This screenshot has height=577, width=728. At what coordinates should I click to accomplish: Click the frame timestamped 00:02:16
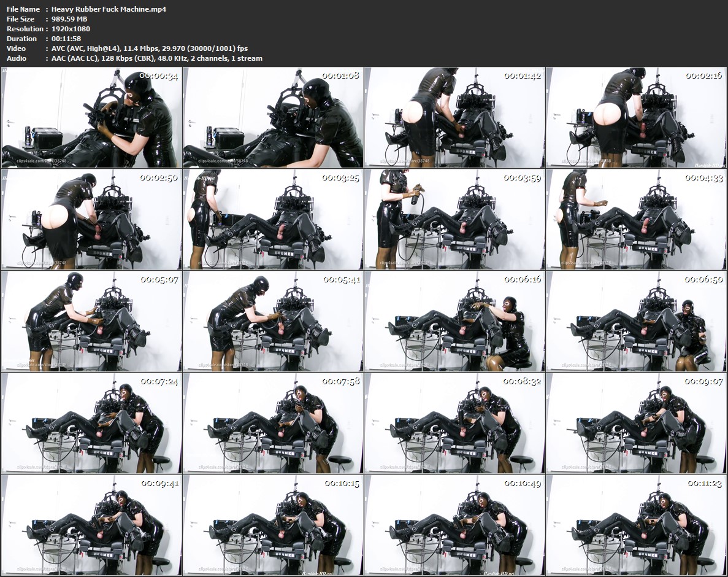636,117
